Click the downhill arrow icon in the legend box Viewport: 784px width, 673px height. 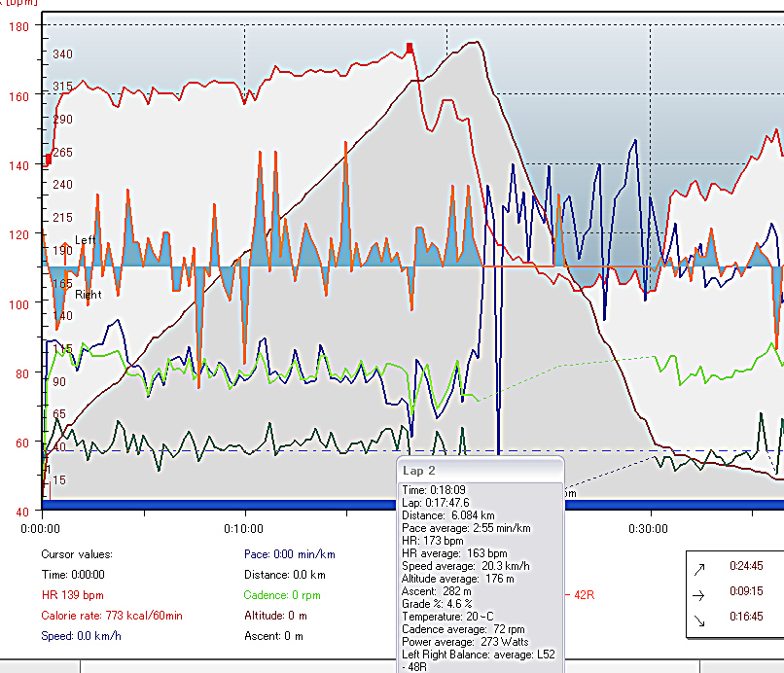point(699,620)
